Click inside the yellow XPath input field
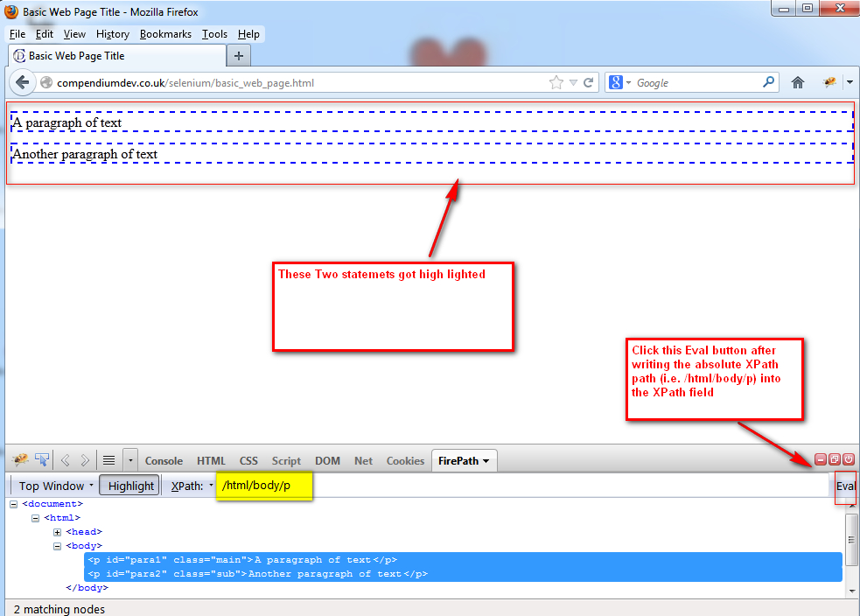Viewport: 860px width, 616px height. tap(263, 486)
